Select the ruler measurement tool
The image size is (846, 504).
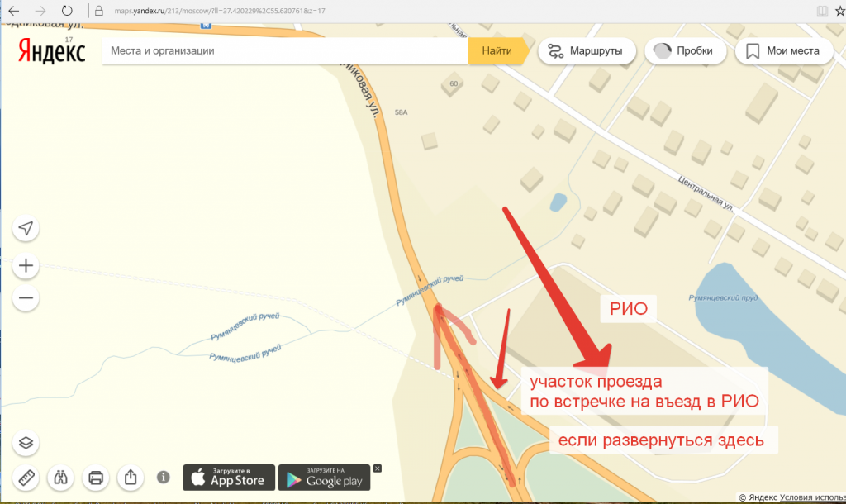tap(26, 478)
